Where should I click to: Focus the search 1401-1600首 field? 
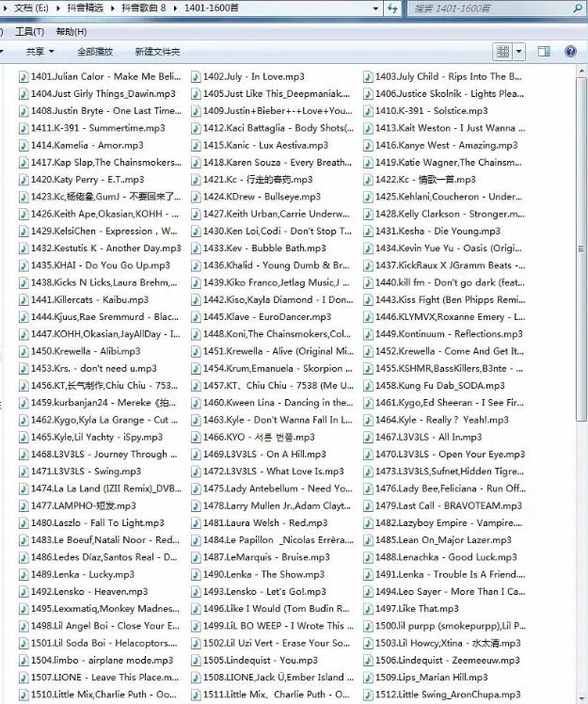(497, 8)
